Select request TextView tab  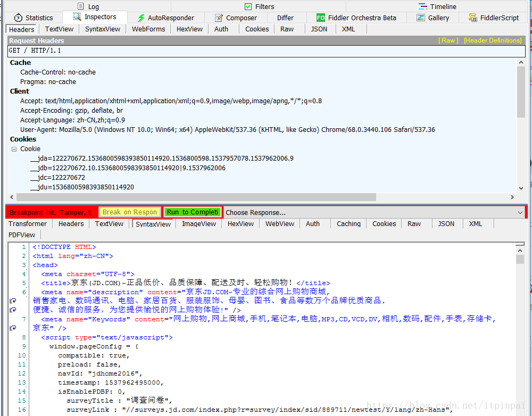point(59,29)
